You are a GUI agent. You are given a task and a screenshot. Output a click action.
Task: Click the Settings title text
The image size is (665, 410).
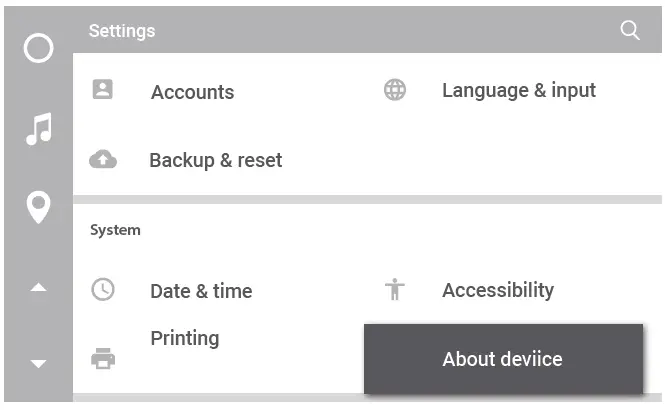(x=121, y=31)
